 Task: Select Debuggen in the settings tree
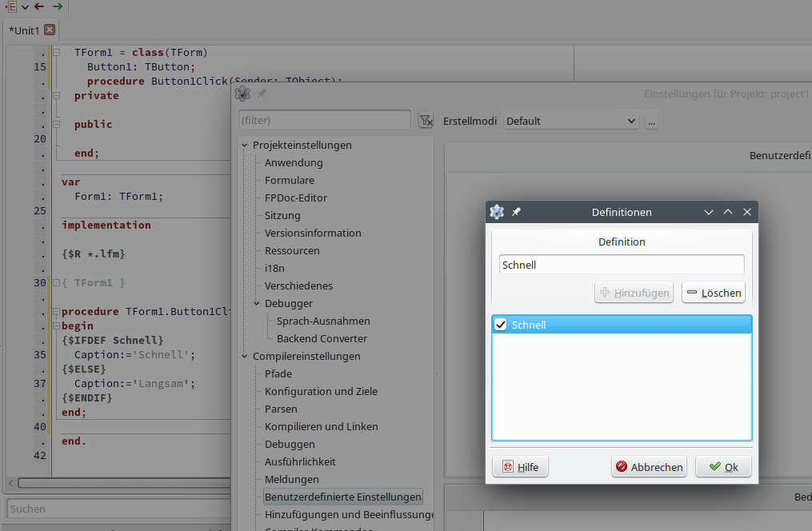290,444
